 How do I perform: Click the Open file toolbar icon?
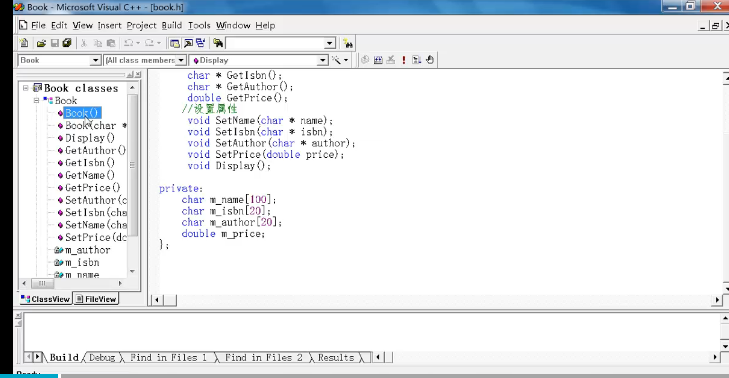[41, 43]
